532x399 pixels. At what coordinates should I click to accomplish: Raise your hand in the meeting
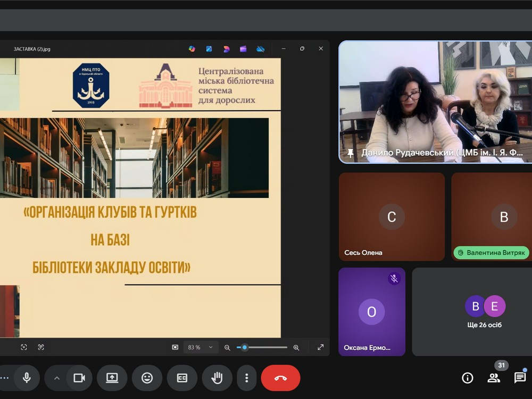(217, 378)
